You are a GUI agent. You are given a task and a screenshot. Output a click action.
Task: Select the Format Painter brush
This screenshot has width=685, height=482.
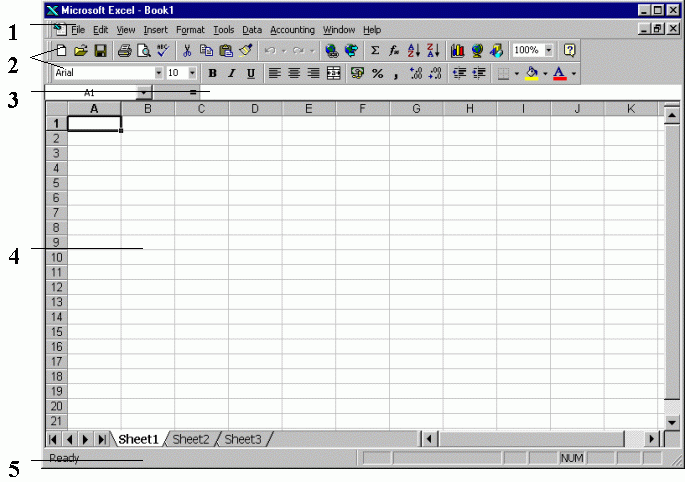pyautogui.click(x=246, y=51)
